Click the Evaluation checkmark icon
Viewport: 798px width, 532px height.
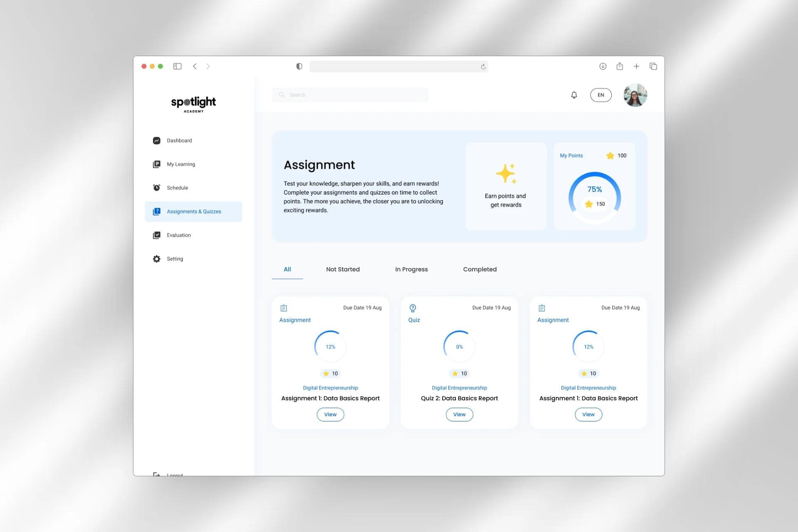[157, 235]
